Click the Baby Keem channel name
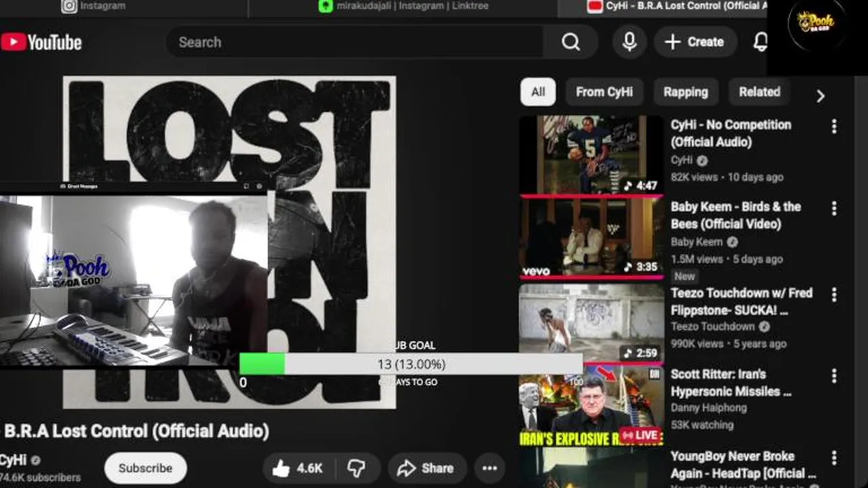The width and height of the screenshot is (868, 488). [696, 242]
